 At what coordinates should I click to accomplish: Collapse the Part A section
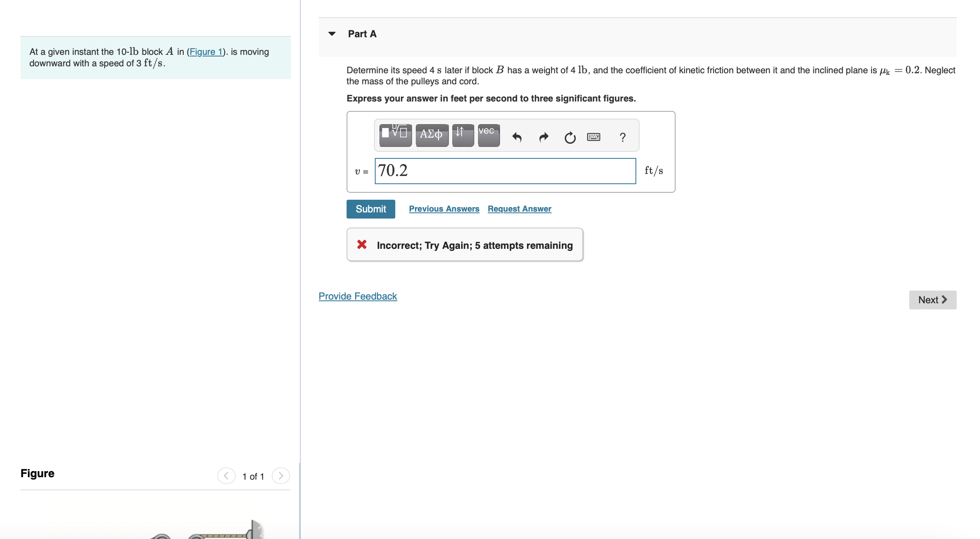pyautogui.click(x=331, y=34)
